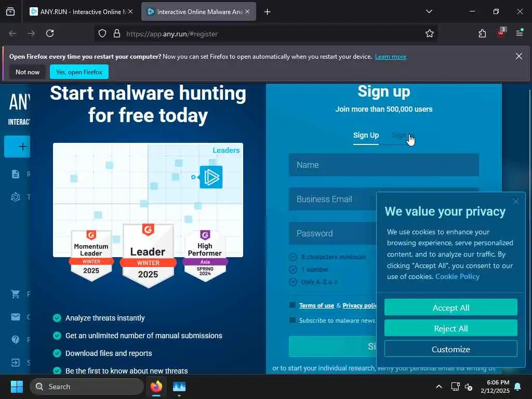Image resolution: width=532 pixels, height=399 pixels.
Task: Click the Firefox taskbar icon
Action: coord(156,387)
